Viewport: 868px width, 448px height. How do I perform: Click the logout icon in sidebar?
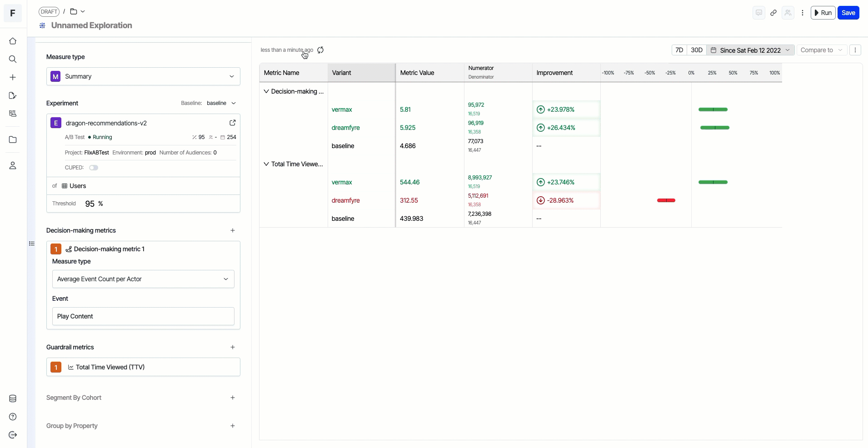click(13, 435)
